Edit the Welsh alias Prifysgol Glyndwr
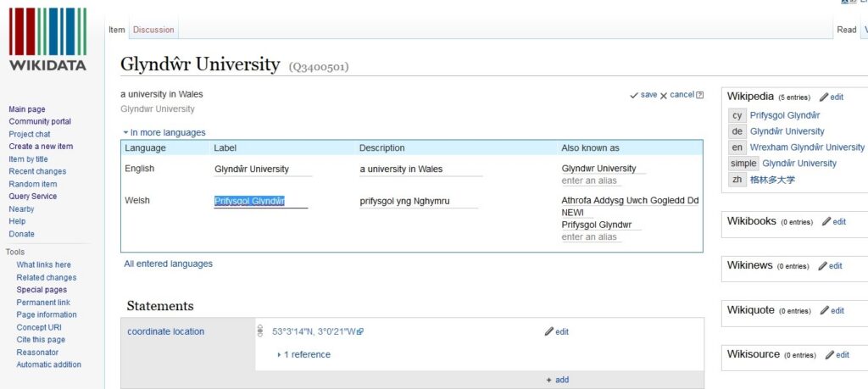868x389 pixels. pyautogui.click(x=601, y=225)
